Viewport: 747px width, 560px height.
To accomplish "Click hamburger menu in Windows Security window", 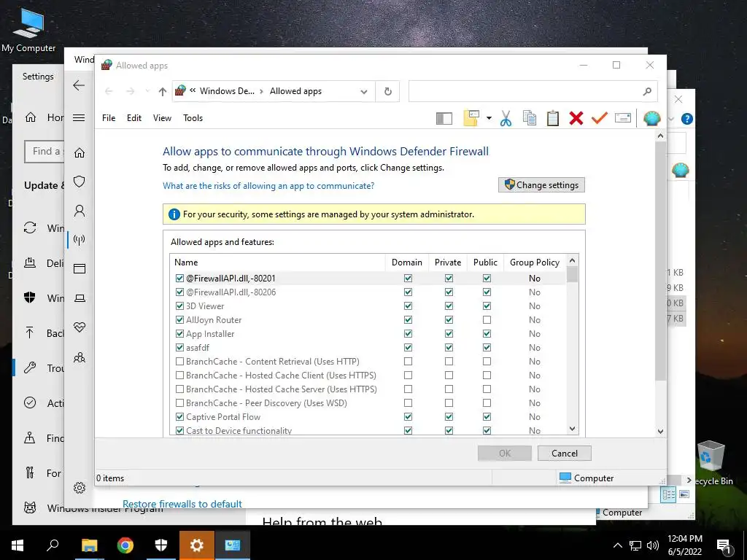I will coord(79,117).
